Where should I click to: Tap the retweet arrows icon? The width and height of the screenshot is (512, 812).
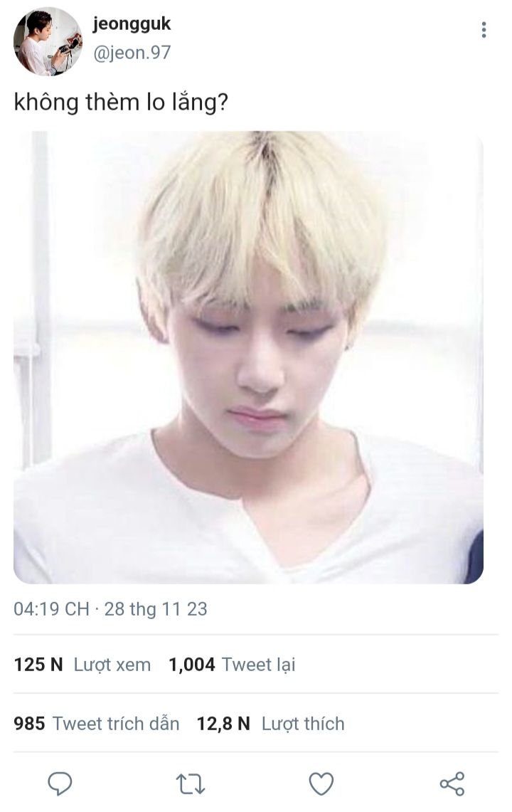pyautogui.click(x=191, y=784)
